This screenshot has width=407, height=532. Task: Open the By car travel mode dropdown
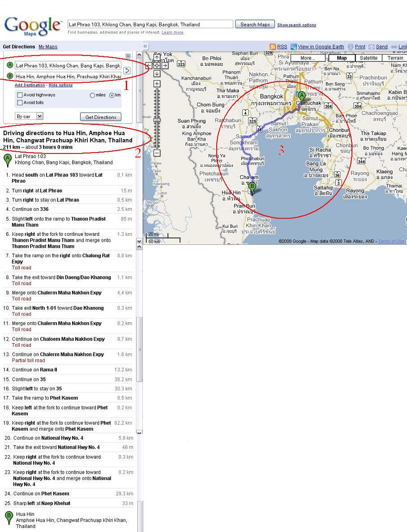click(29, 116)
